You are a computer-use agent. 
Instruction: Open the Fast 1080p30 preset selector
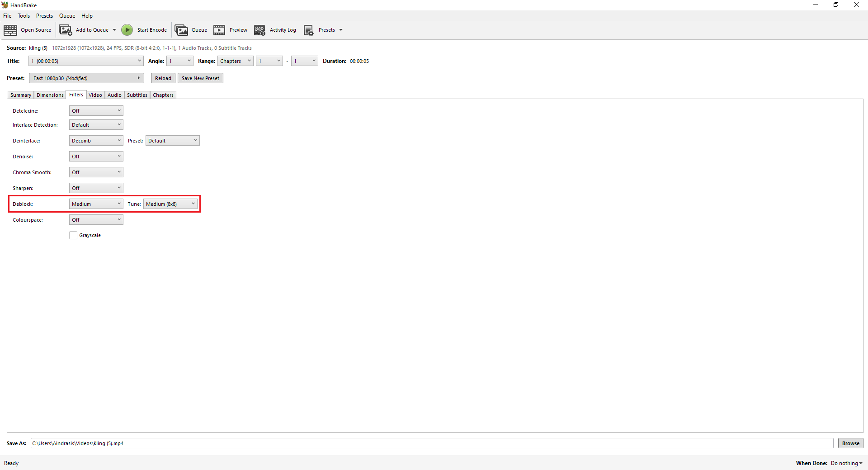86,78
